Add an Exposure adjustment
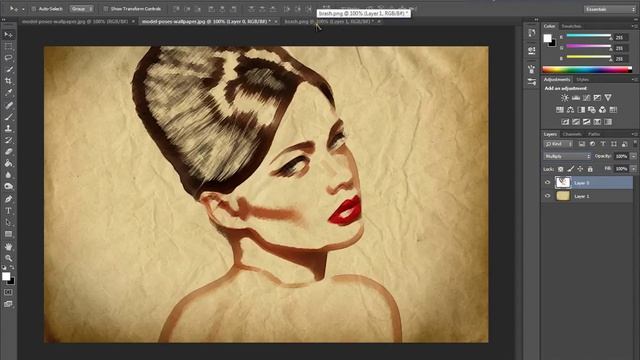640x360 pixels. [597, 98]
